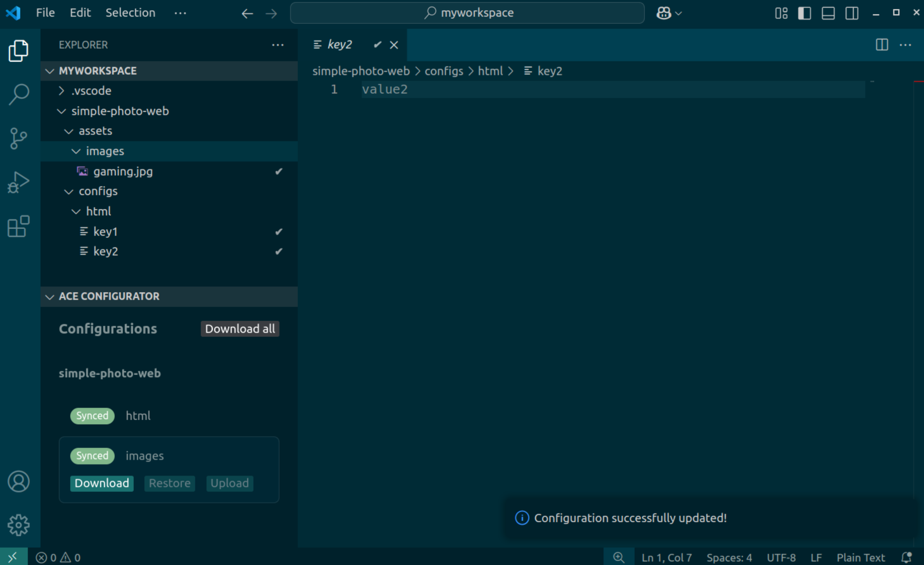Go forward using the right arrow

click(x=271, y=14)
